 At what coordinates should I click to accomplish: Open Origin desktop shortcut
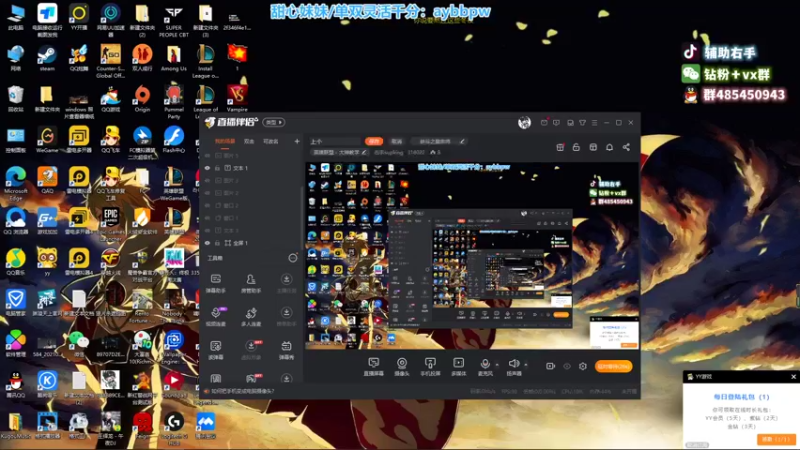tap(142, 99)
